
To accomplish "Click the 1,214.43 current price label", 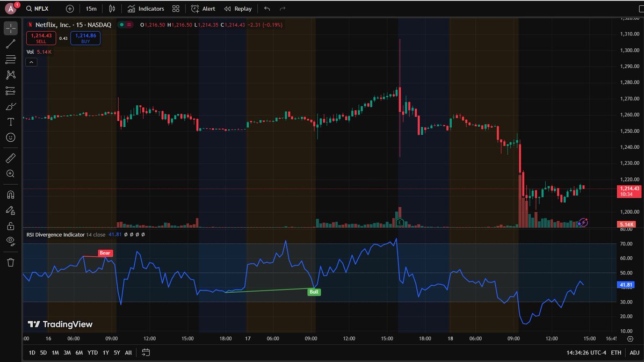I will coord(629,191).
